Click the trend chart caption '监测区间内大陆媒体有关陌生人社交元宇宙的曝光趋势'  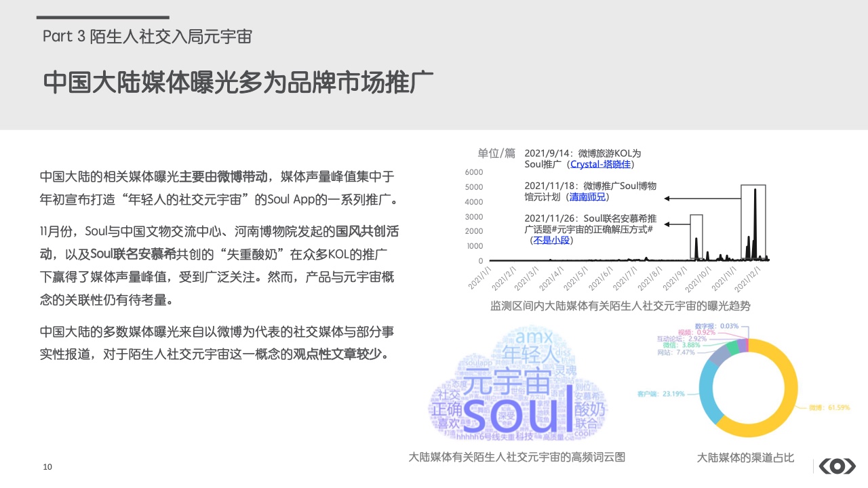620,306
